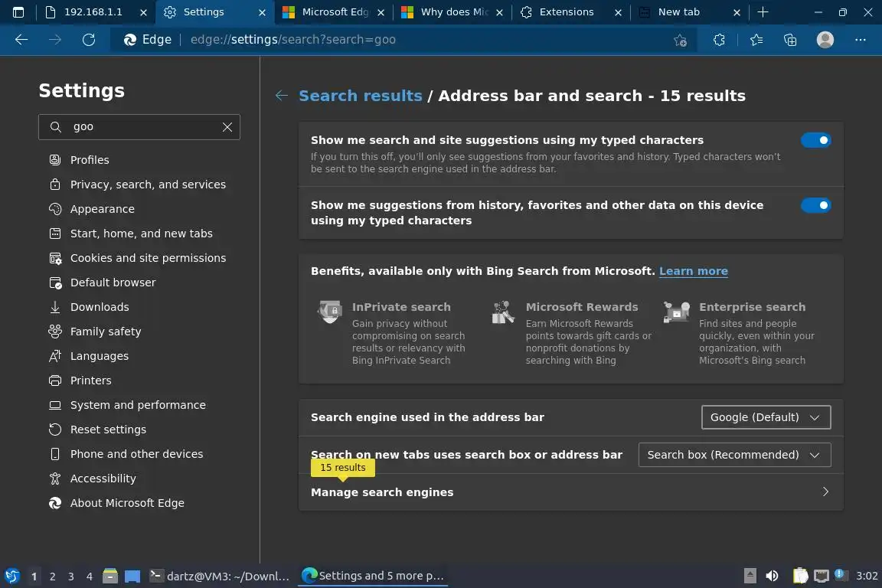The width and height of the screenshot is (882, 588).
Task: Open Phone and other devices settings
Action: (136, 454)
